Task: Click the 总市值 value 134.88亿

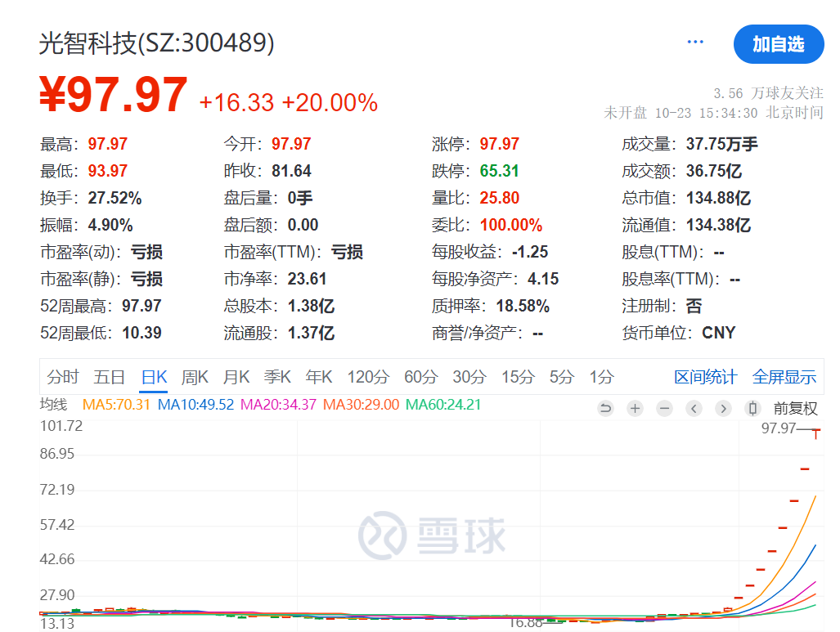Action: [718, 198]
